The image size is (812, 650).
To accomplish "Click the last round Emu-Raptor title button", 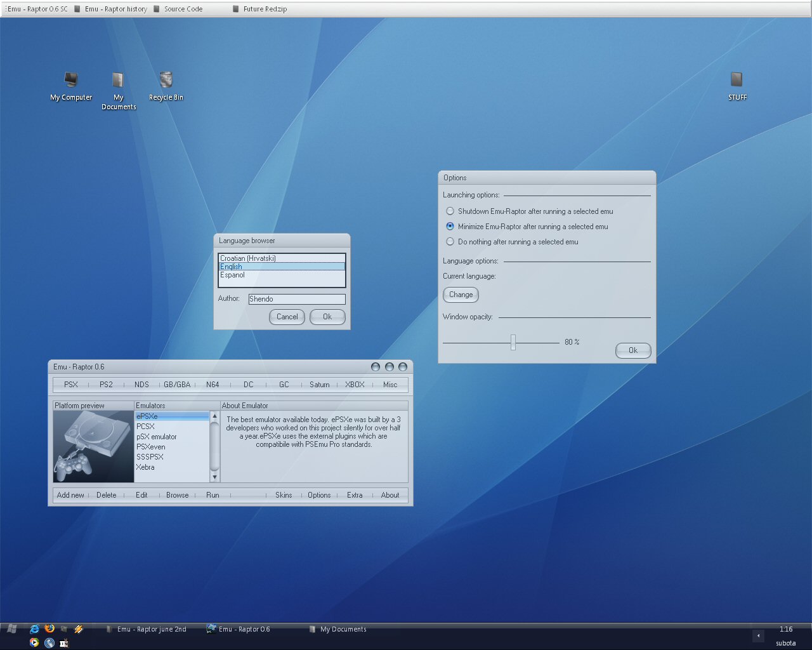I will 403,367.
